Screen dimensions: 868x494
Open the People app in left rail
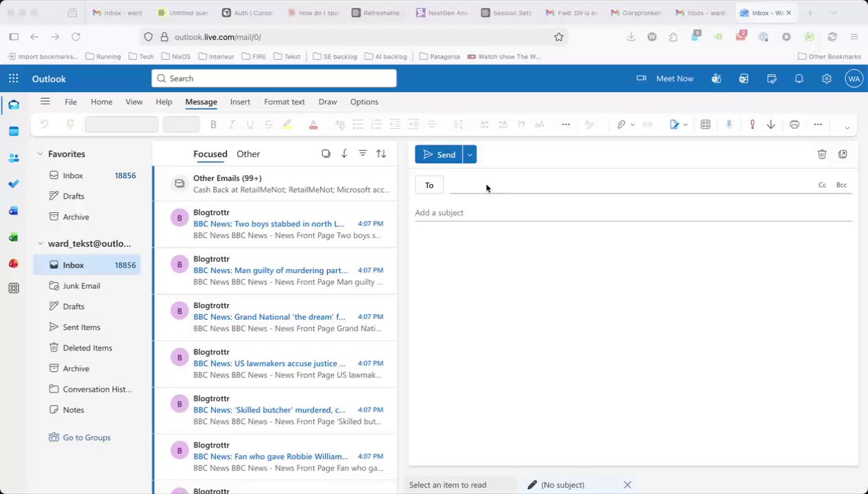(14, 158)
